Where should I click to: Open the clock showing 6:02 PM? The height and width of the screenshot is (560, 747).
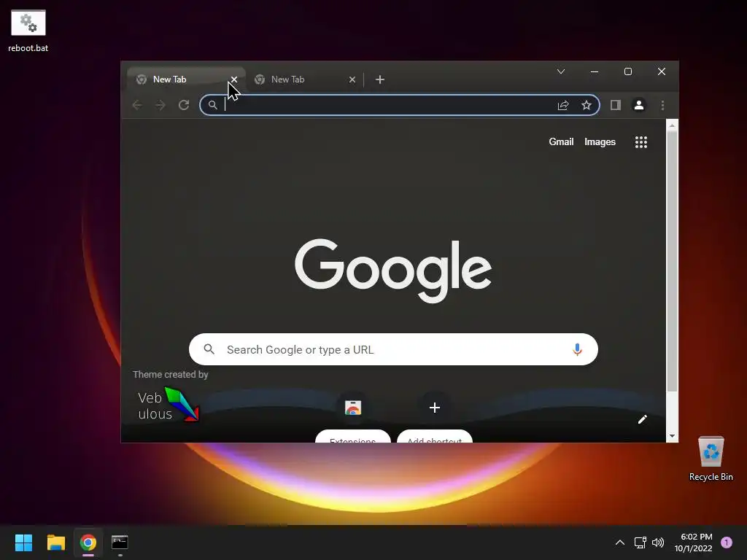tap(694, 542)
